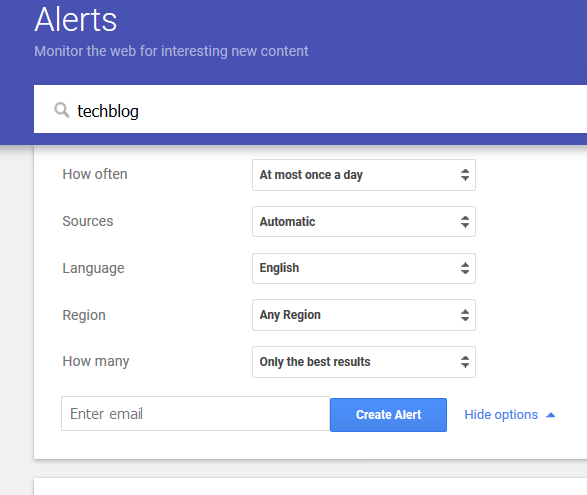Open 'Only the best results' dropdown

364,362
